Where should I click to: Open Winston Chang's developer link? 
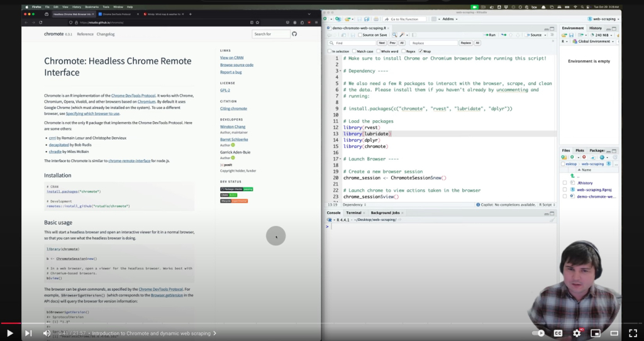pyautogui.click(x=233, y=126)
